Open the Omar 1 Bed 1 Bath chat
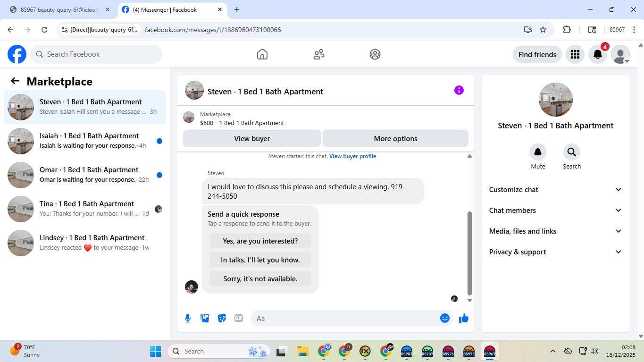 85,175
